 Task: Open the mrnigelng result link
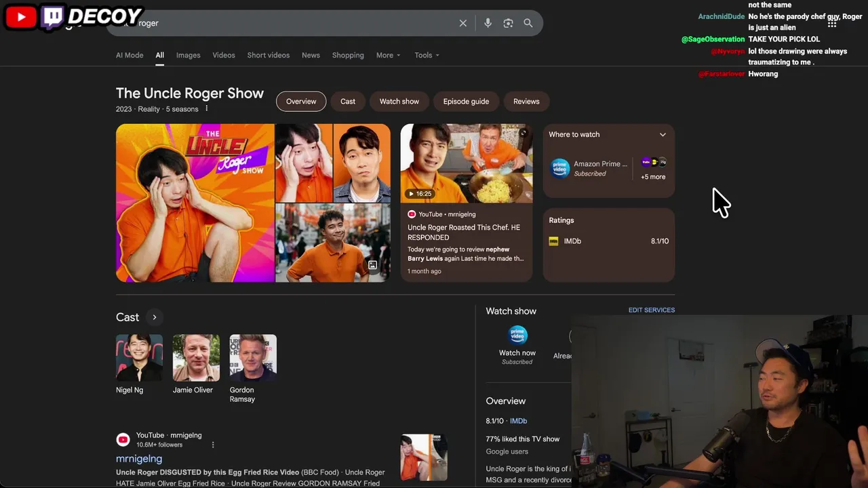[139, 459]
